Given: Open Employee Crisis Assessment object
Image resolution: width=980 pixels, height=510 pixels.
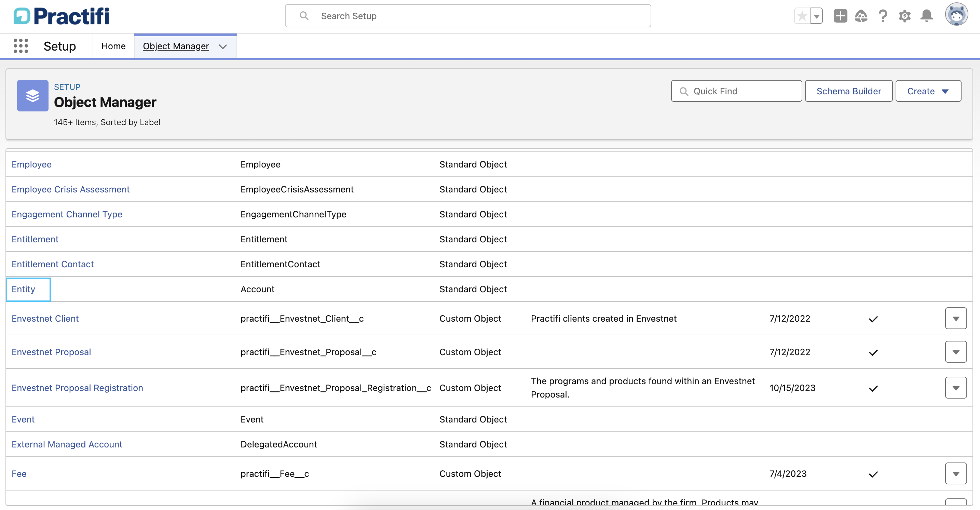Looking at the screenshot, I should point(70,189).
